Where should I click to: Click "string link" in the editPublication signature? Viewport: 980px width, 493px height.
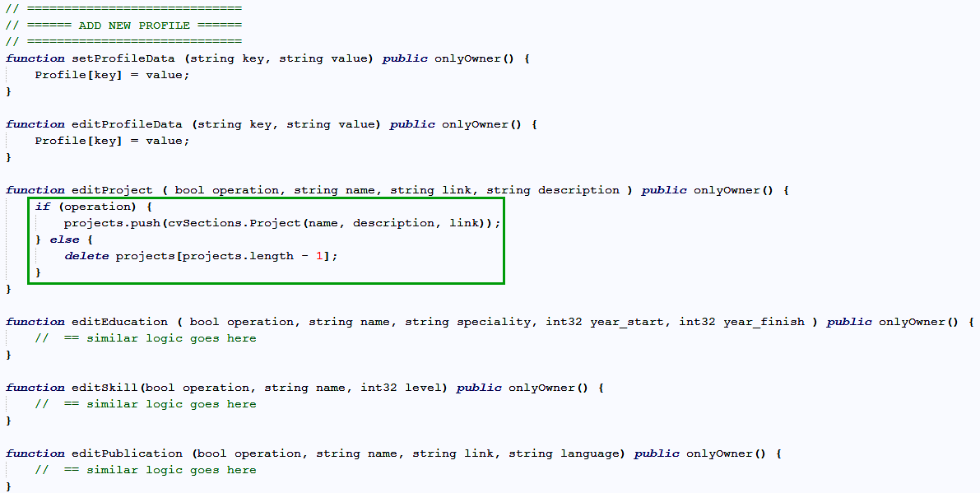coord(454,453)
